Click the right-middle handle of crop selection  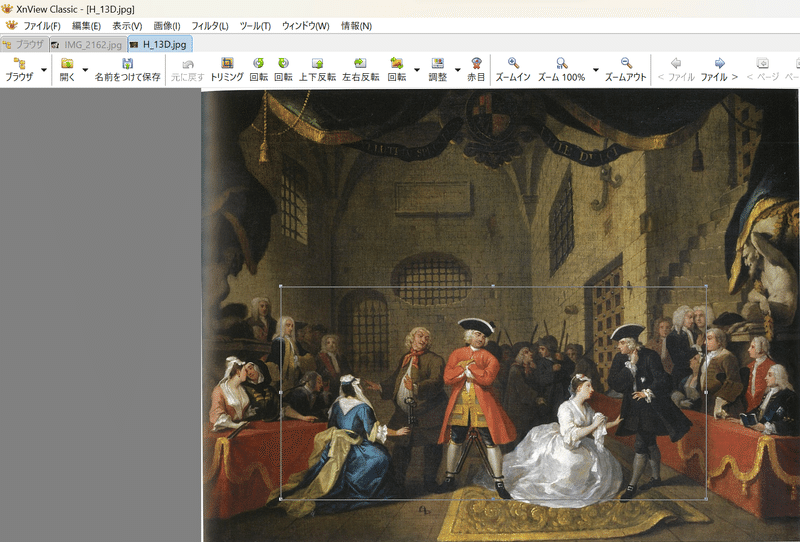pos(707,392)
